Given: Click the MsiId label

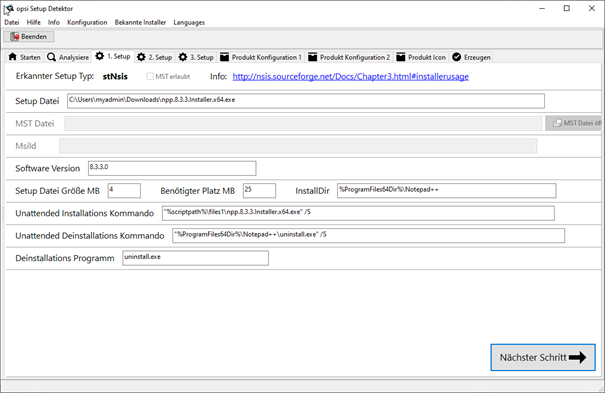Looking at the screenshot, I should pyautogui.click(x=26, y=146).
